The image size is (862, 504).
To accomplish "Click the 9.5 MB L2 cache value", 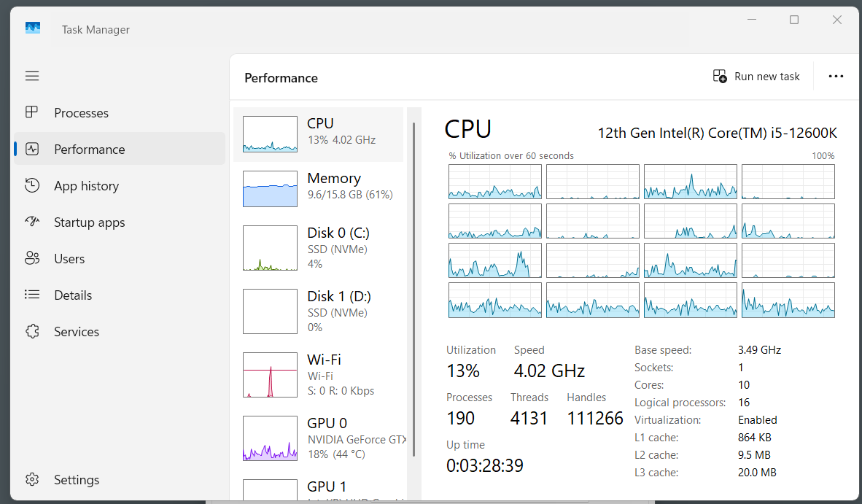I will coord(754,455).
